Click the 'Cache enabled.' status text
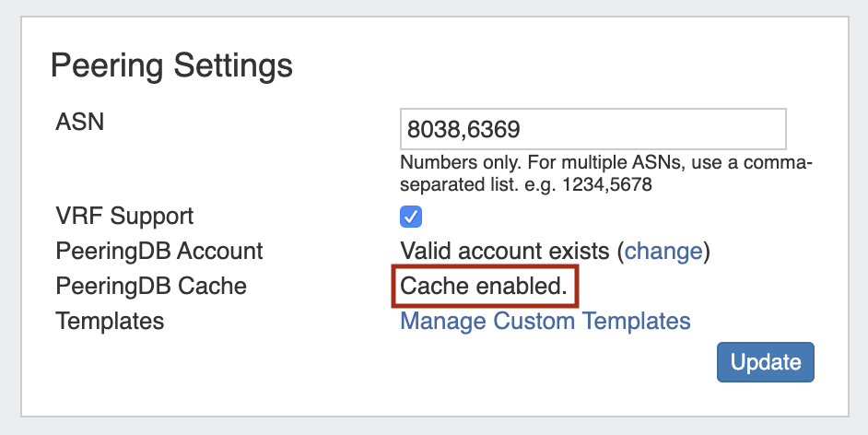Viewport: 868px width, 435px height. (x=485, y=287)
